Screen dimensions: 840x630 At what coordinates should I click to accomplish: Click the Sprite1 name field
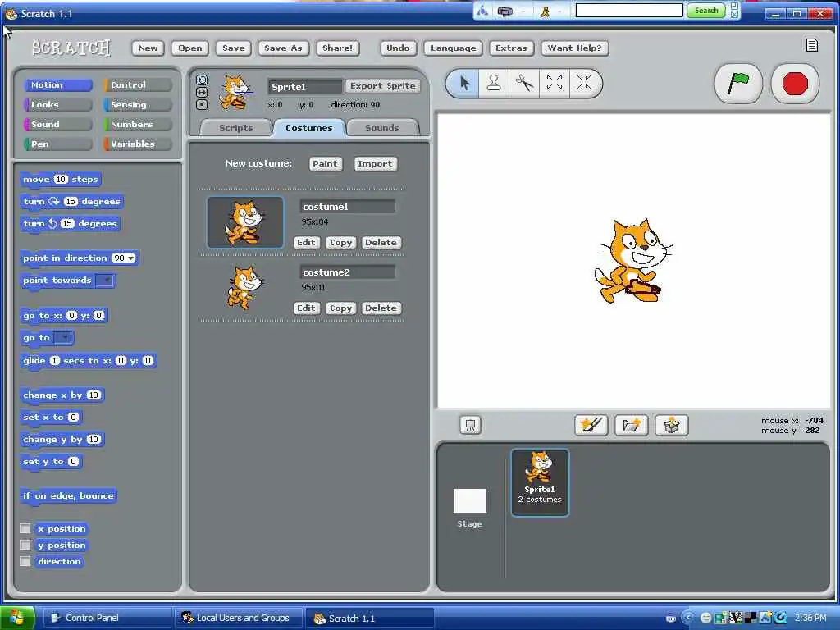304,87
